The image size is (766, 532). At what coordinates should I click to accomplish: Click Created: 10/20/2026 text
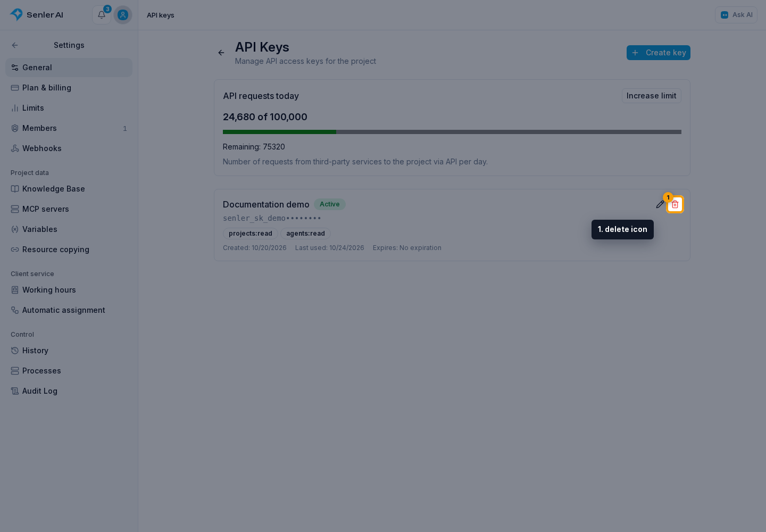pos(255,248)
